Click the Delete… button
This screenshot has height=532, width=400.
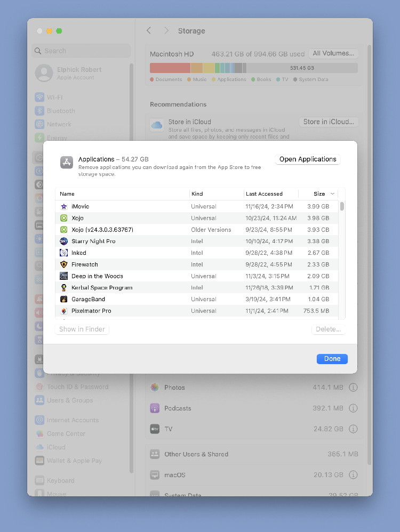(329, 329)
